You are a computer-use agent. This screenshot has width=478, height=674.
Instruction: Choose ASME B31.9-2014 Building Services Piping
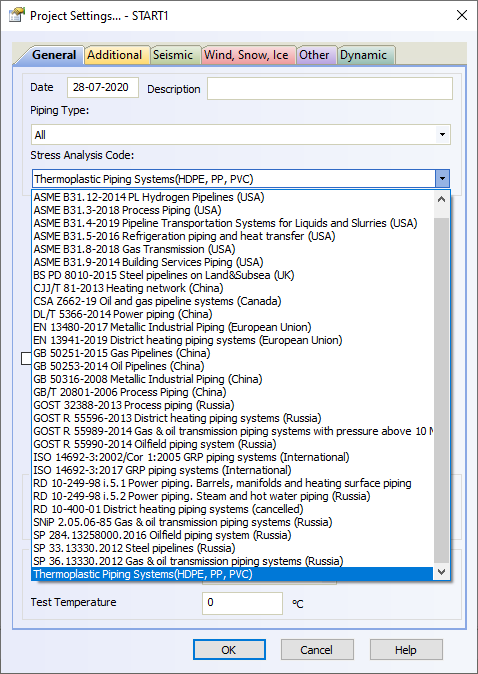(x=232, y=262)
